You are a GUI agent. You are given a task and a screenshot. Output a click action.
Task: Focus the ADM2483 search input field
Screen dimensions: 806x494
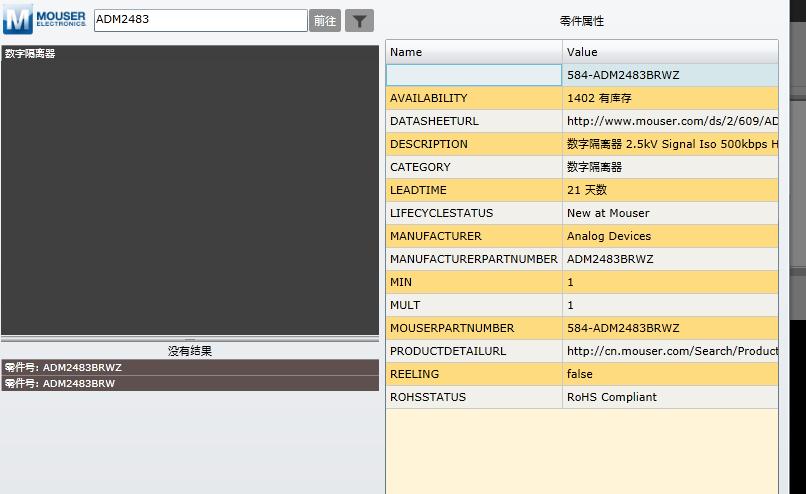200,20
